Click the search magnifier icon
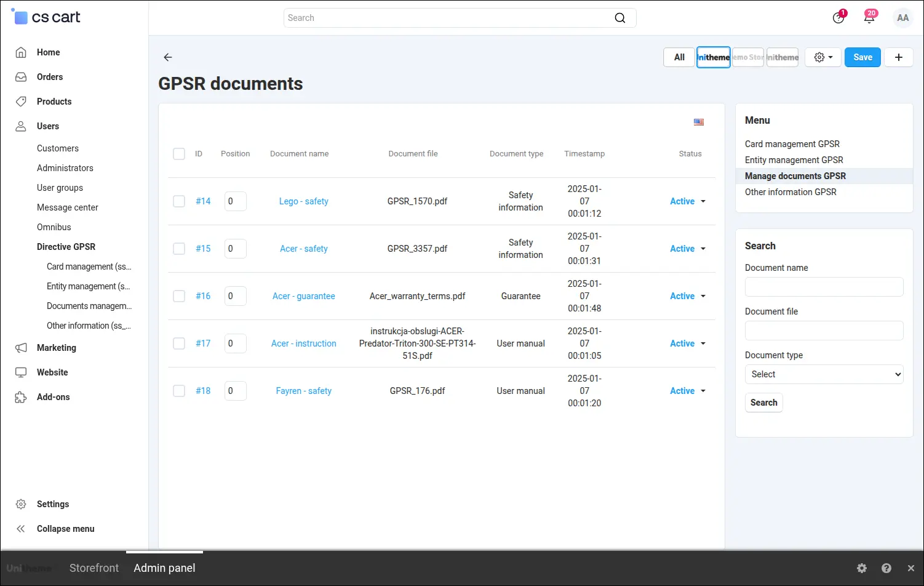Viewport: 924px width, 586px height. click(x=620, y=18)
